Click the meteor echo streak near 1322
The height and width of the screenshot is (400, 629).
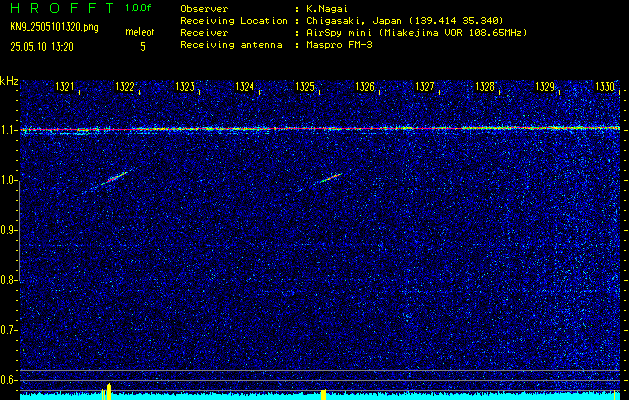[114, 179]
